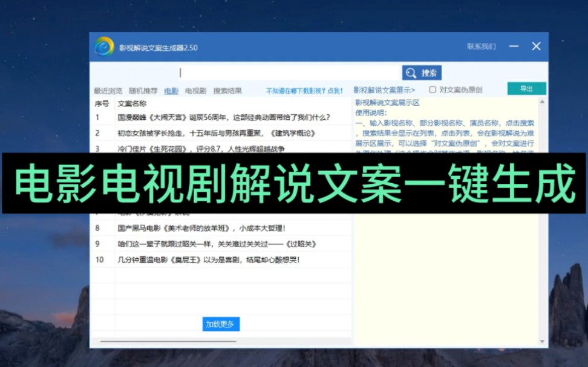The height and width of the screenshot is (367, 588).
Task: Click the horizontal scrollbar at the bottom
Action: pyautogui.click(x=169, y=340)
